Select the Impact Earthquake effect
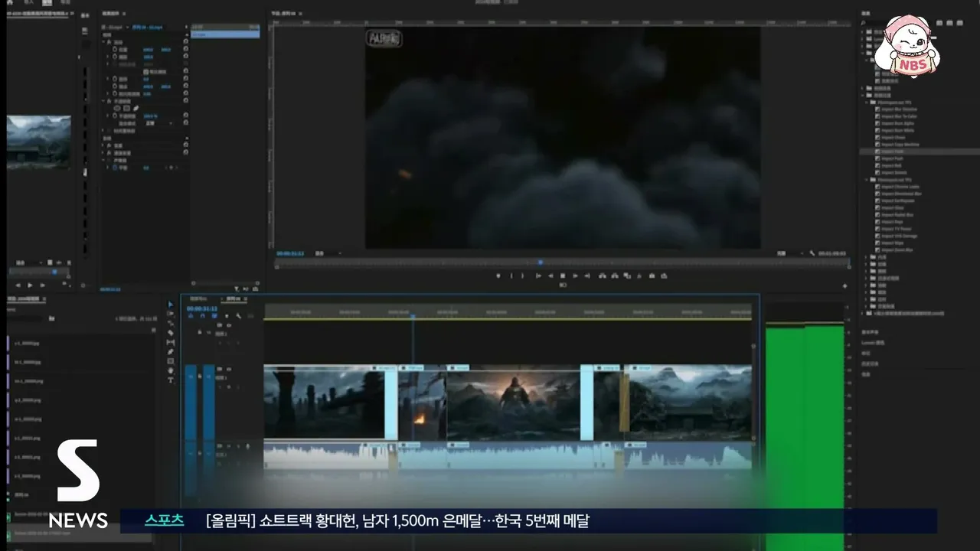Viewport: 980px width, 551px height. tap(899, 201)
